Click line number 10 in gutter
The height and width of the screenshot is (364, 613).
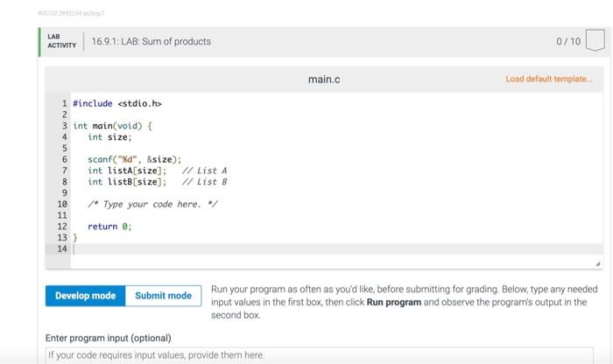pyautogui.click(x=62, y=204)
